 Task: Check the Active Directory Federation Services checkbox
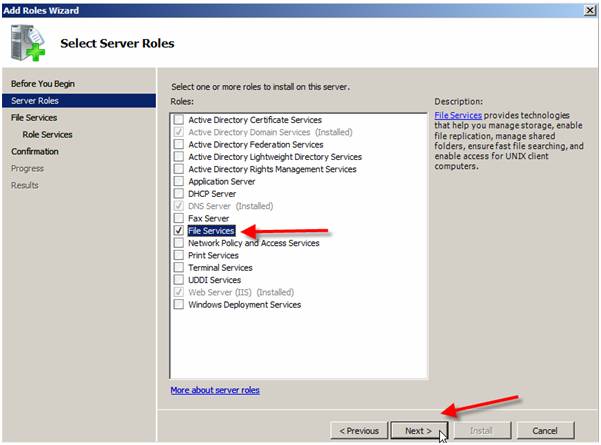[179, 144]
